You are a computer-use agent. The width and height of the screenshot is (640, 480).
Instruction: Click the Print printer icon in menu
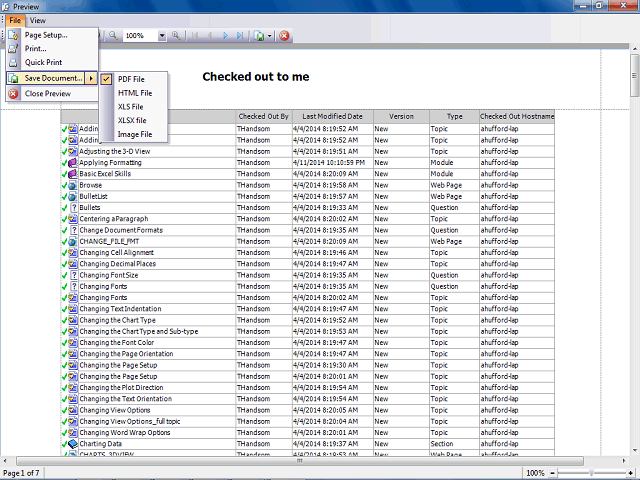13,49
